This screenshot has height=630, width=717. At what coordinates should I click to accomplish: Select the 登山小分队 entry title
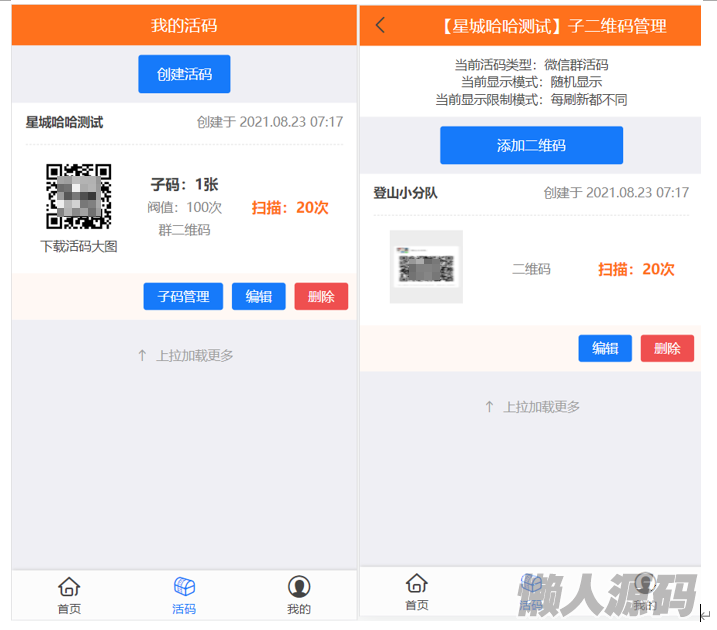[406, 192]
